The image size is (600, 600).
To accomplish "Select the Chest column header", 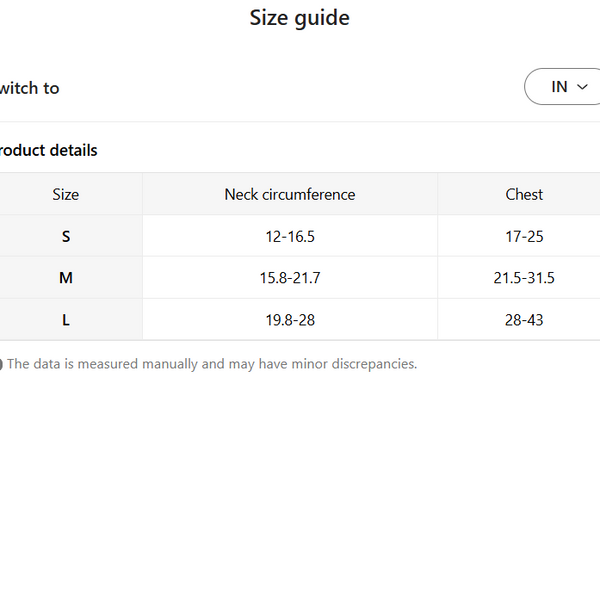I will tap(524, 194).
